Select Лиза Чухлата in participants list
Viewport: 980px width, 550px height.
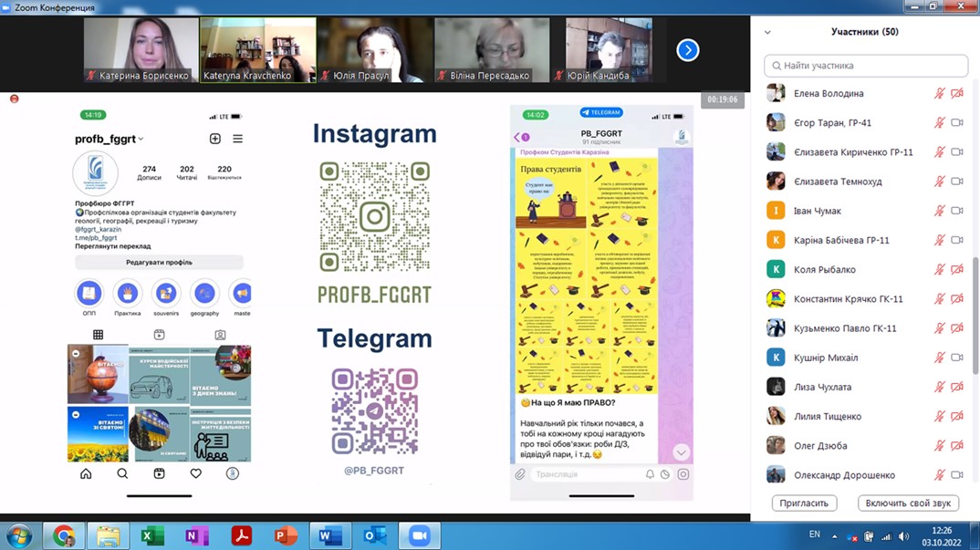click(822, 388)
